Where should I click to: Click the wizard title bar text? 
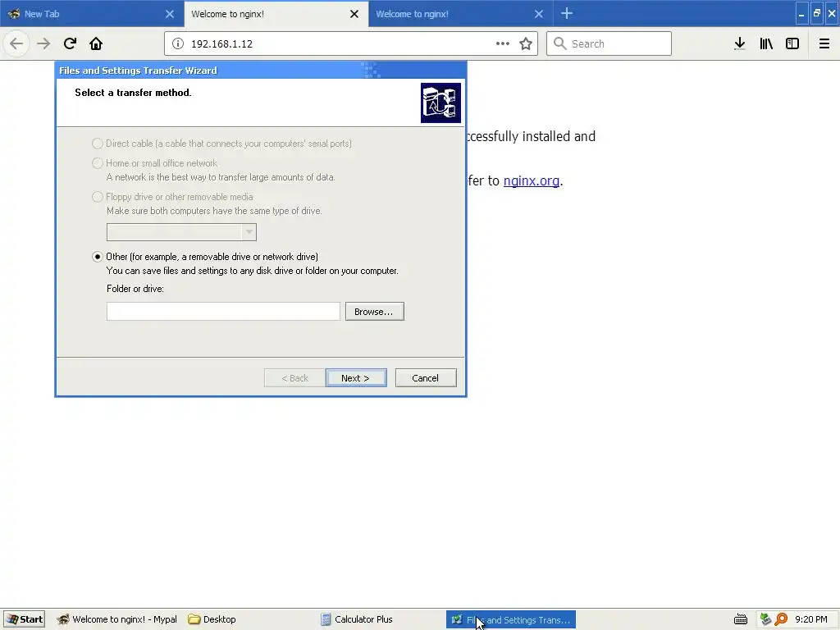(138, 71)
